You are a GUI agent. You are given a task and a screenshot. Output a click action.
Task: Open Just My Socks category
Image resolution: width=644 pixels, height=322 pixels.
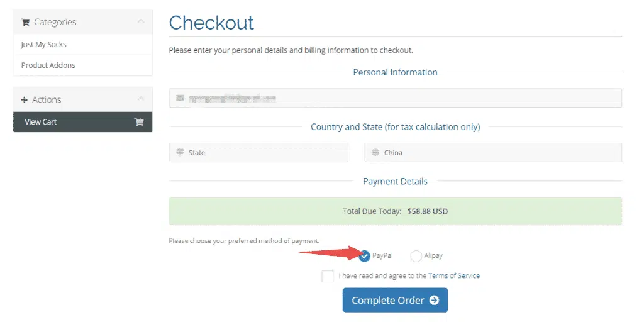[44, 45]
